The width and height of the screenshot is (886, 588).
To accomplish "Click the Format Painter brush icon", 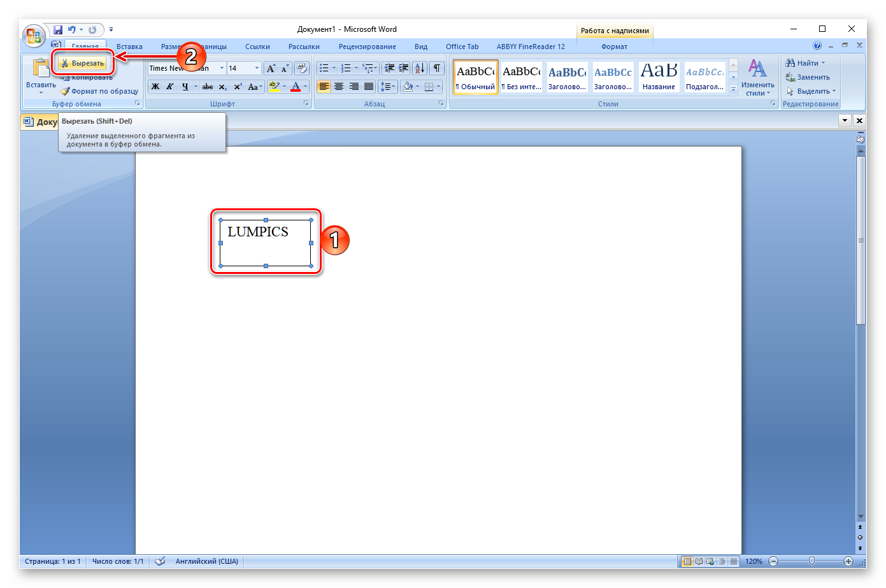I will click(65, 91).
